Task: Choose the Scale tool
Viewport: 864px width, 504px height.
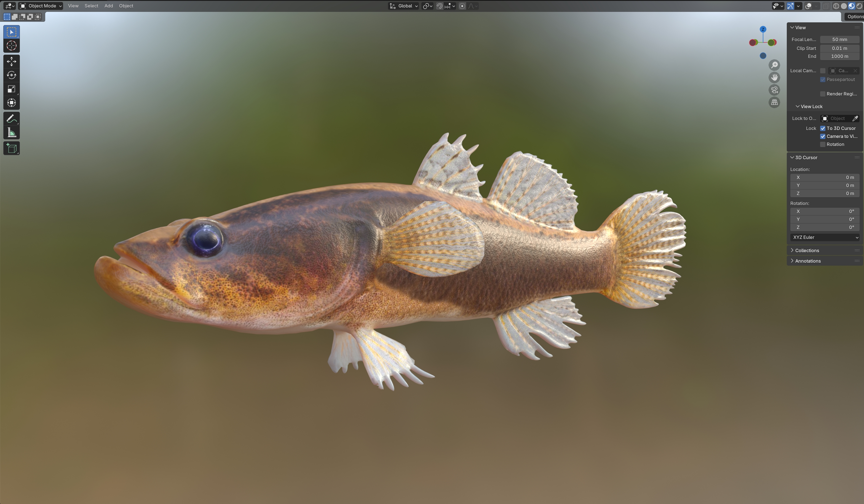Action: pos(11,89)
